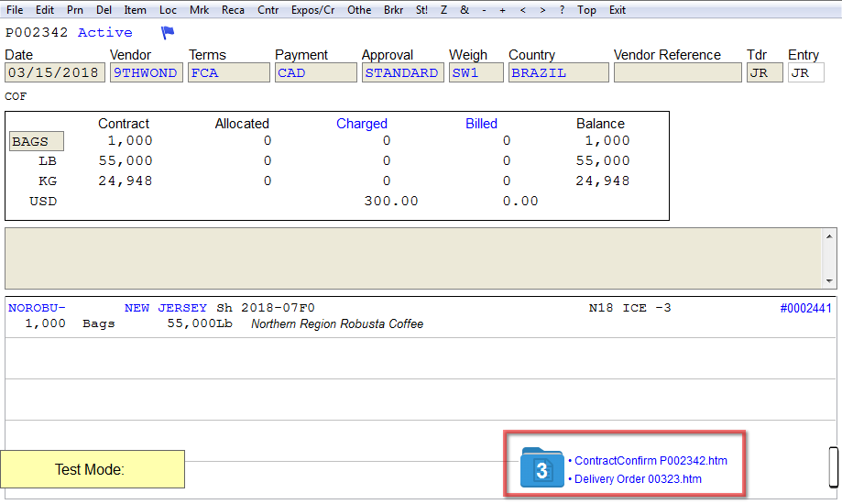Click the Date field 03/15/2018
The image size is (842, 504).
coord(55,72)
